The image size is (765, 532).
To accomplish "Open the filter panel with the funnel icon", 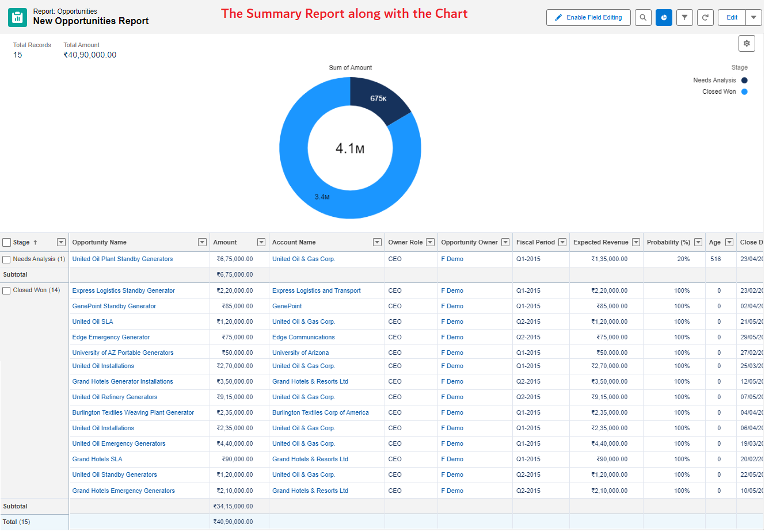I will [x=684, y=17].
